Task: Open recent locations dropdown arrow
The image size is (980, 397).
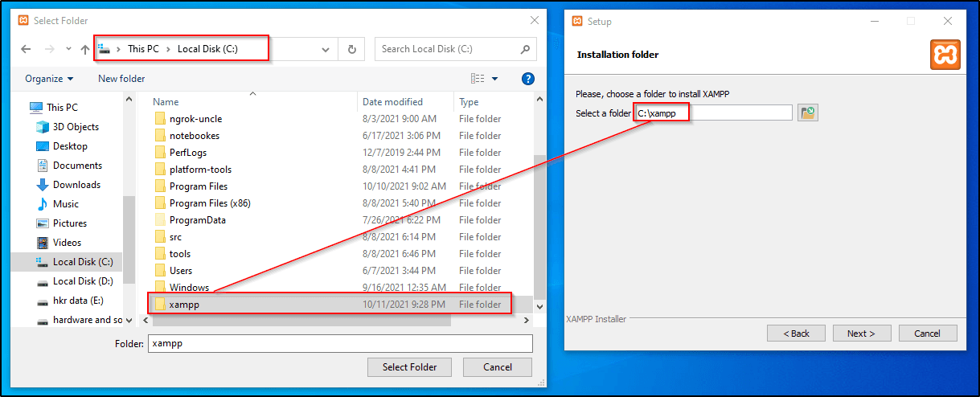Action: click(x=68, y=50)
